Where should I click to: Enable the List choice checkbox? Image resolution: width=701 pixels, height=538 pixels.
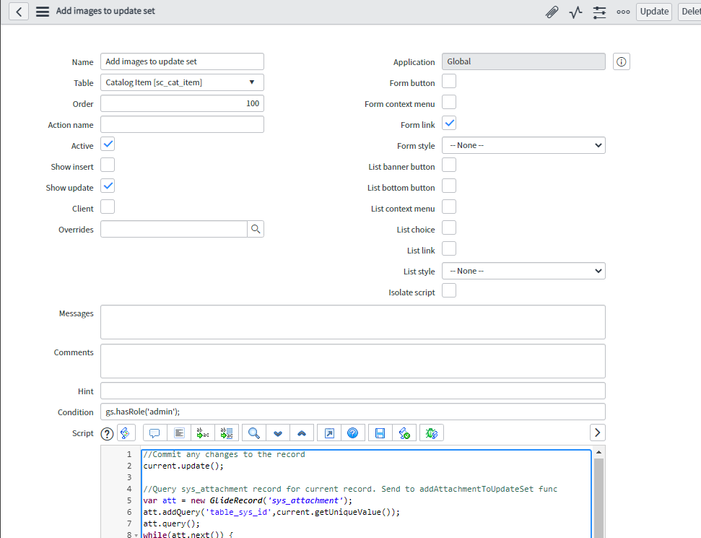pos(449,228)
